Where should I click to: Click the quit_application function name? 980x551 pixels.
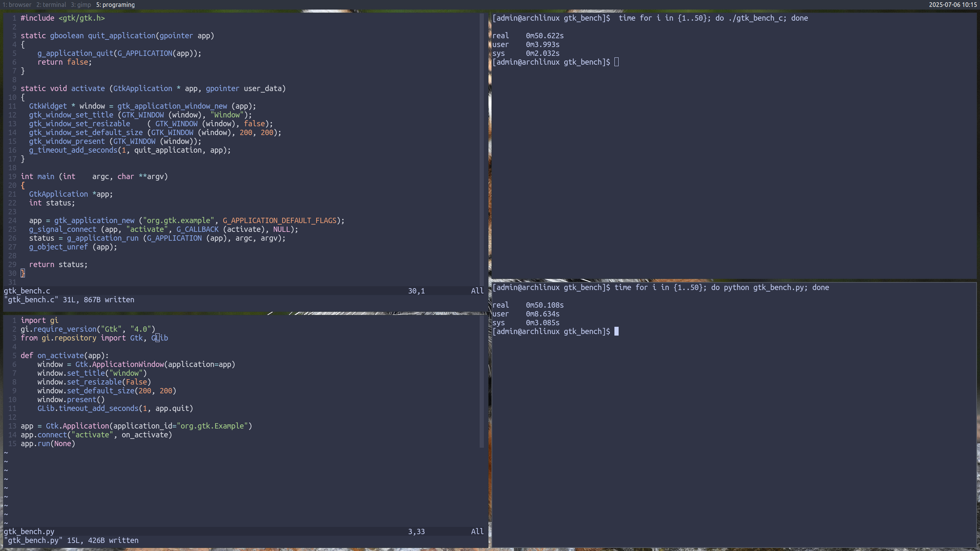click(x=122, y=36)
